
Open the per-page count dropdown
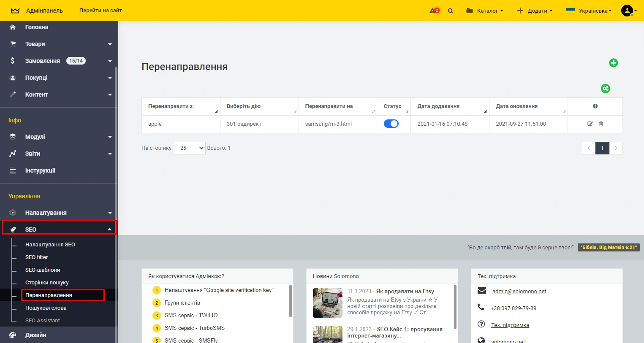[190, 148]
